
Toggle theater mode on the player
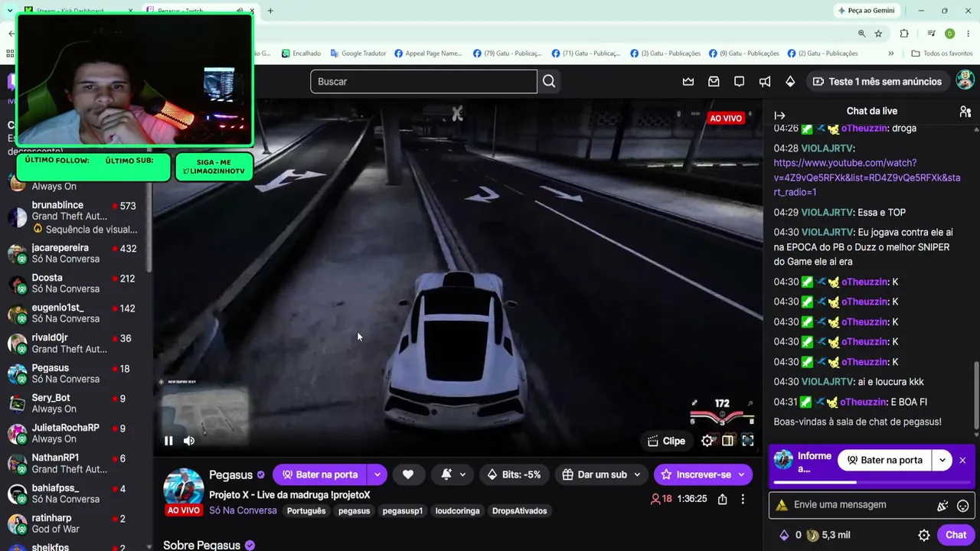pyautogui.click(x=727, y=441)
